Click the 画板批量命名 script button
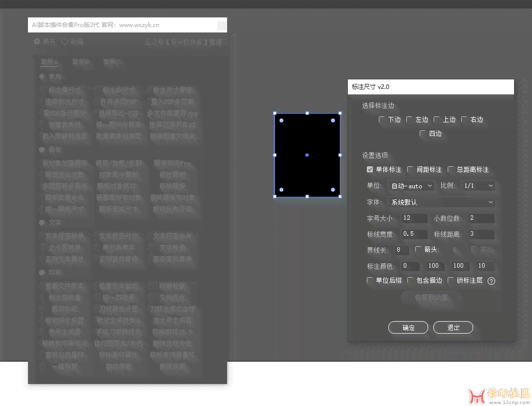The height and width of the screenshot is (406, 532). tap(64, 198)
